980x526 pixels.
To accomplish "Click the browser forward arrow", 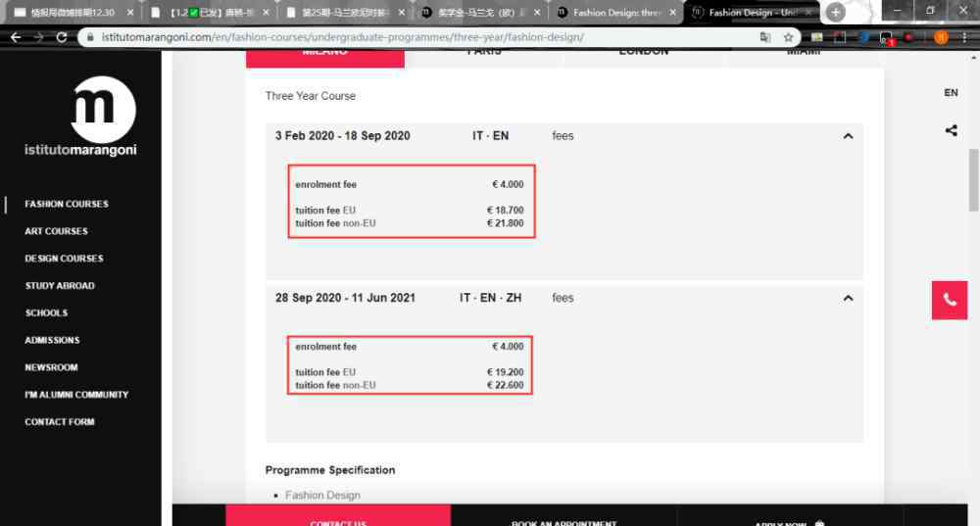I will [39, 37].
